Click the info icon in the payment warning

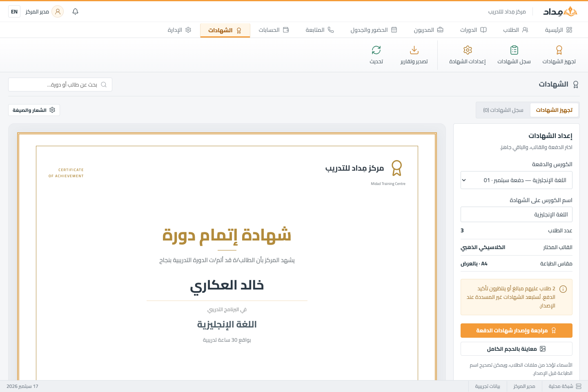[563, 289]
